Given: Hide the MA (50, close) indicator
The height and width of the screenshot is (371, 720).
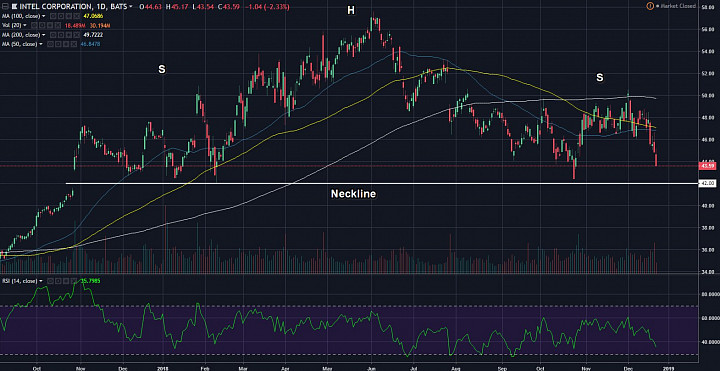Looking at the screenshot, I should click(x=51, y=44).
